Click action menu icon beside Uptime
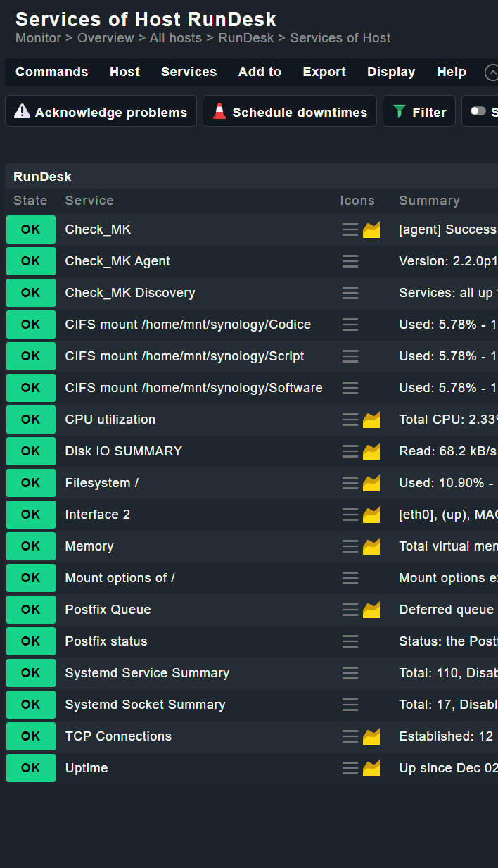This screenshot has height=868, width=498. click(x=350, y=768)
